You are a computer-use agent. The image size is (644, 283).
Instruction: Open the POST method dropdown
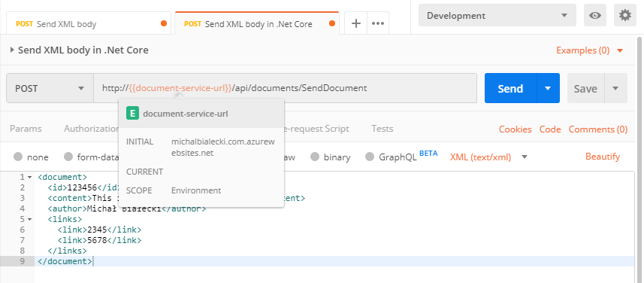[50, 88]
